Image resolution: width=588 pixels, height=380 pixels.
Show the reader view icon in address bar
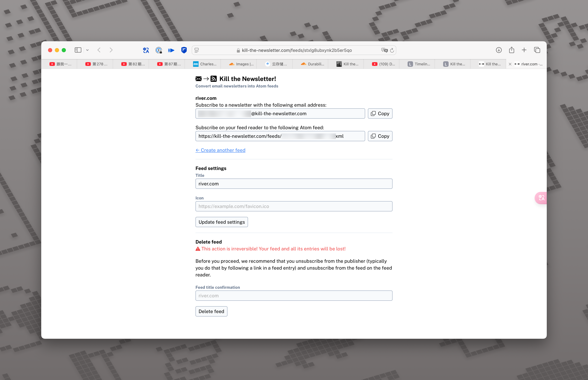pyautogui.click(x=197, y=50)
